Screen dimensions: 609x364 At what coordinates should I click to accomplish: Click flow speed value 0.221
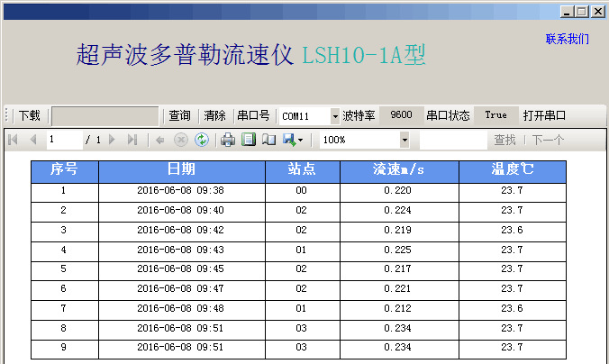coord(397,289)
